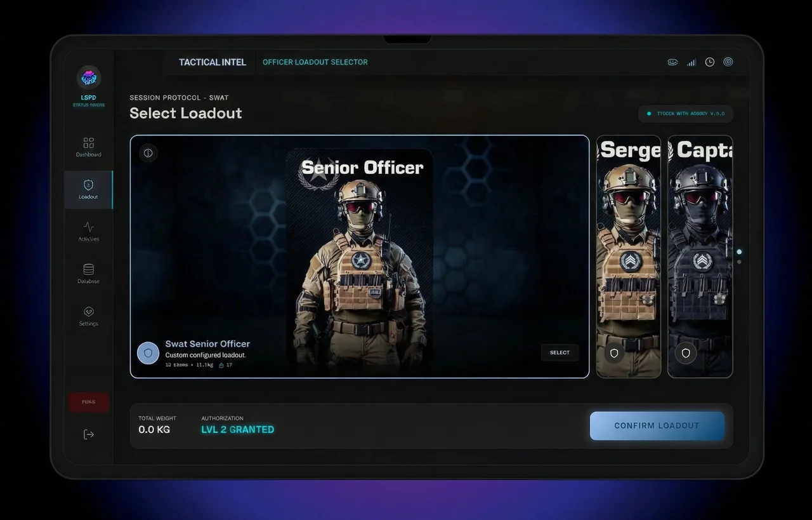This screenshot has height=520, width=812.
Task: Click the coin-shaped icon in top bar
Action: (x=673, y=62)
